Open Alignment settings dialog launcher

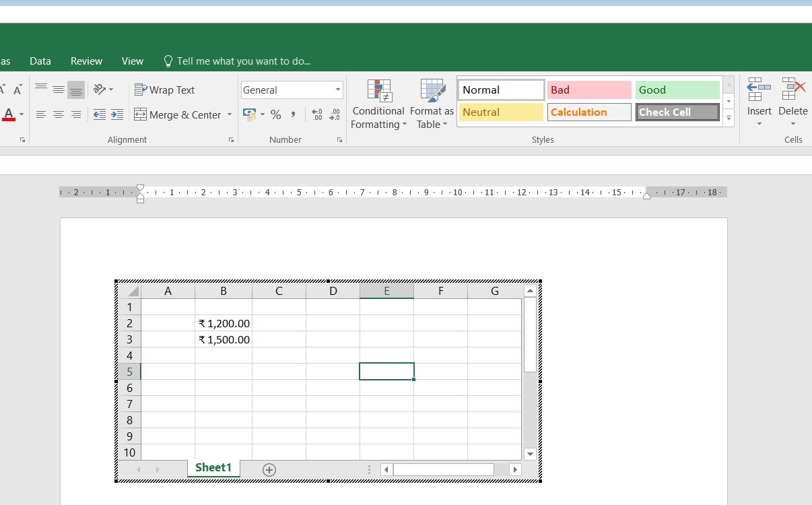coord(231,140)
